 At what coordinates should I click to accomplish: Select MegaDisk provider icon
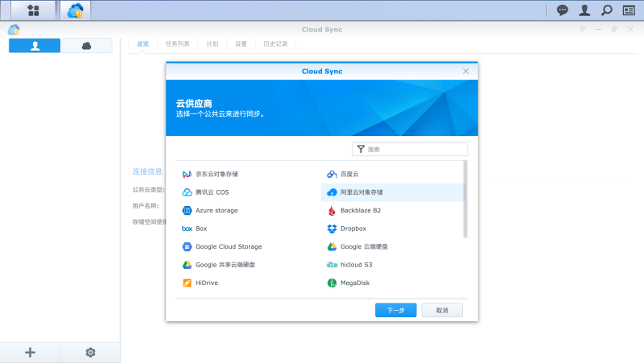(332, 283)
